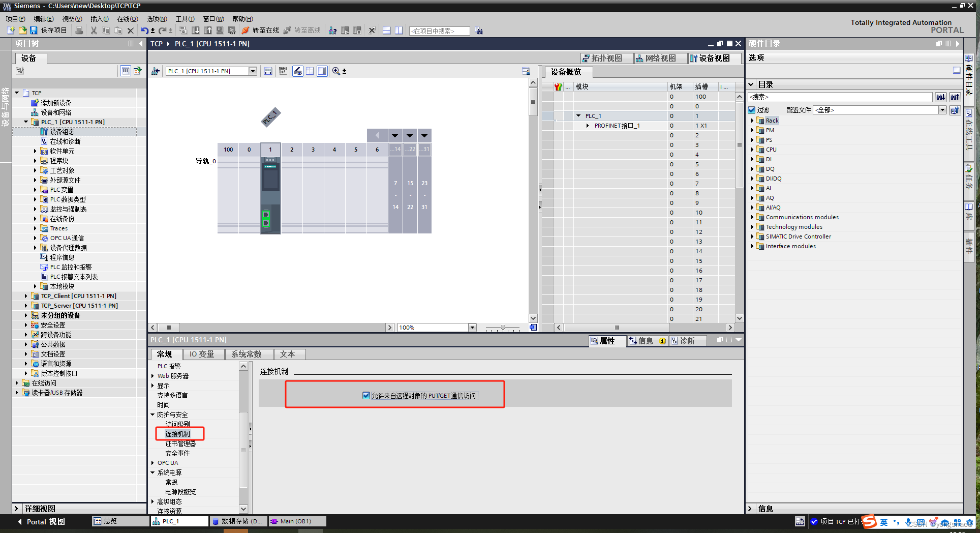The height and width of the screenshot is (533, 980).
Task: Click the search down icon in the hardware catalog
Action: click(x=941, y=97)
